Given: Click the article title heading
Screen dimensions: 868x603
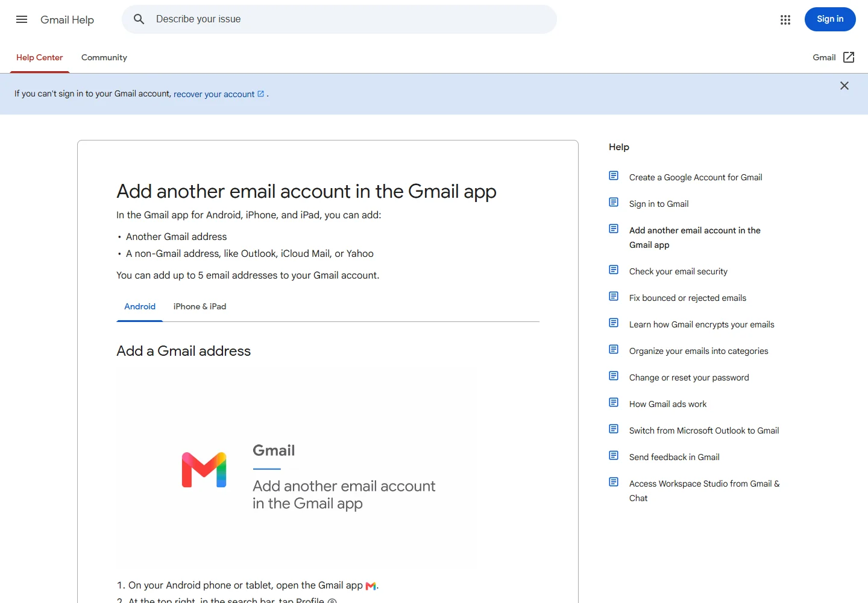Looking at the screenshot, I should pos(306,191).
